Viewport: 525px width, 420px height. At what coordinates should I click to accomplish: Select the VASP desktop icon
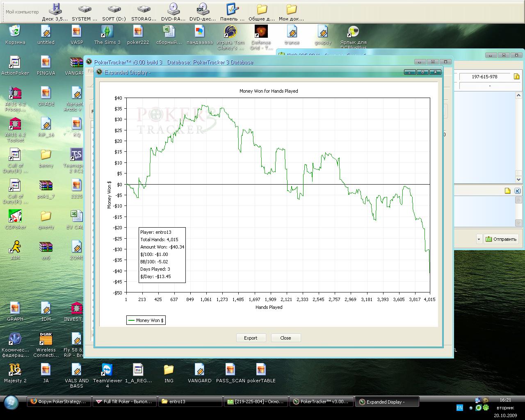pos(77,35)
